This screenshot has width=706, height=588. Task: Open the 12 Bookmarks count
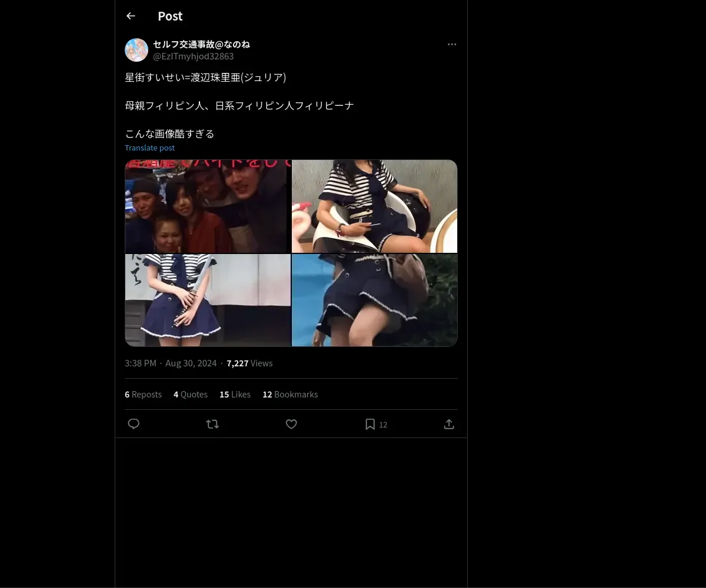tap(290, 394)
